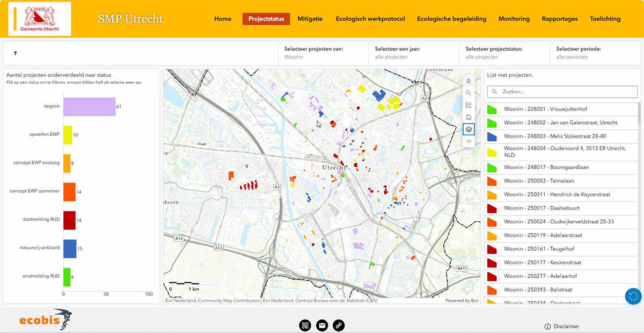Click the orange icon beside Talmalaan
This screenshot has width=644, height=333.
point(492,181)
